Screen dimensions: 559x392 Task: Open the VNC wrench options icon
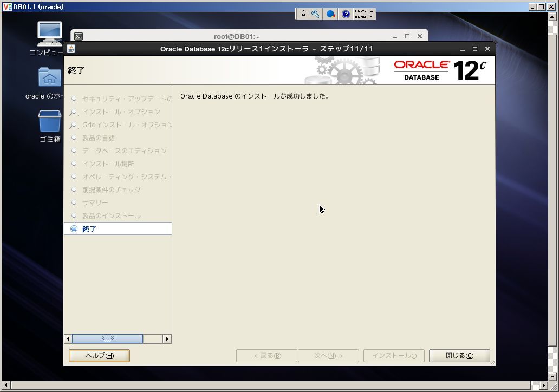[x=315, y=14]
